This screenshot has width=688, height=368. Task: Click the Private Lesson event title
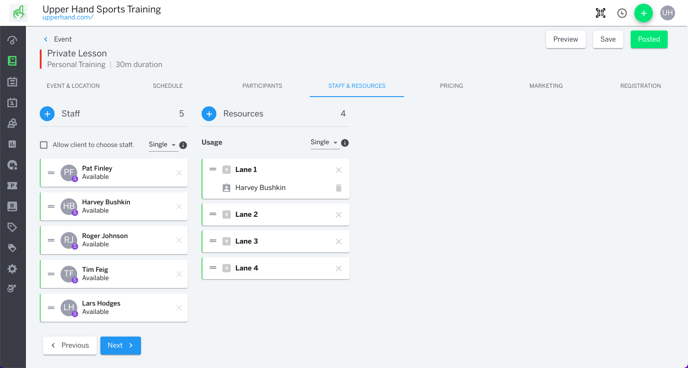77,54
